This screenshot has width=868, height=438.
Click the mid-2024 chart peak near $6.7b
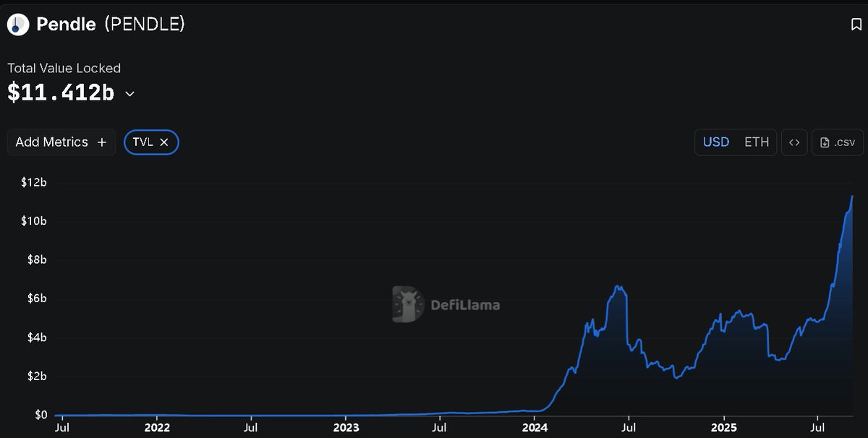click(619, 287)
